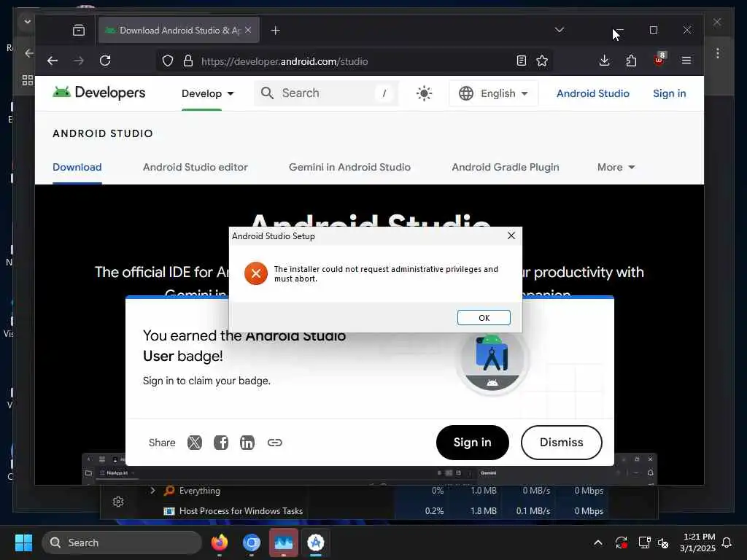747x560 pixels.
Task: Click the tracking protection shield icon
Action: [x=168, y=61]
